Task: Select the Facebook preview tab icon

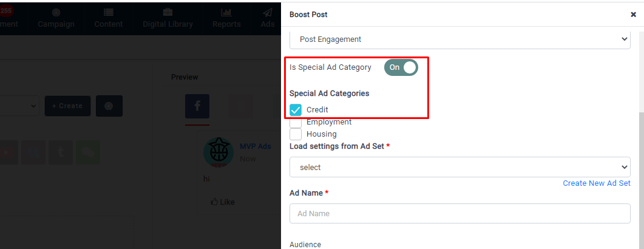Action: 197,106
